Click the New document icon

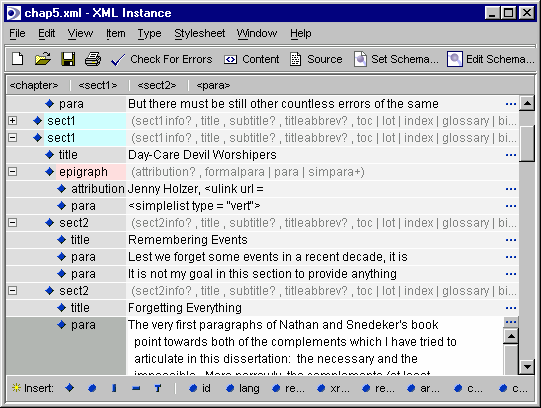click(x=18, y=59)
